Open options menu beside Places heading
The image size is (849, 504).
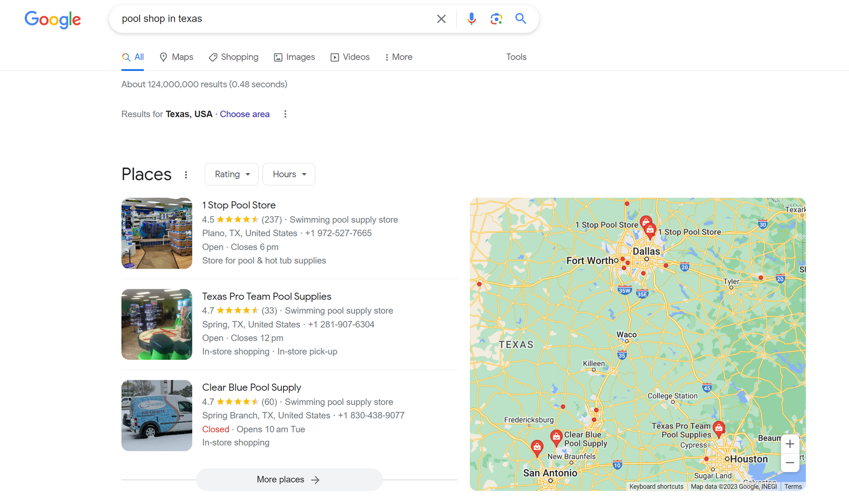(186, 175)
